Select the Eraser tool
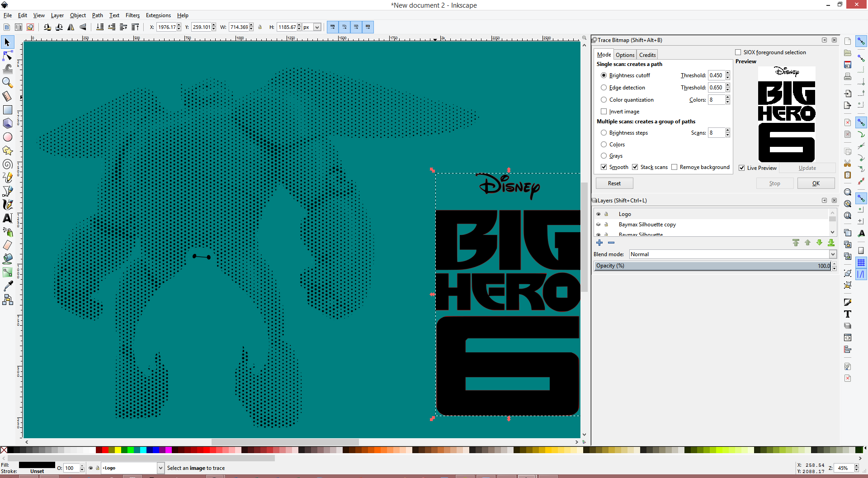This screenshot has width=868, height=478. tap(8, 245)
